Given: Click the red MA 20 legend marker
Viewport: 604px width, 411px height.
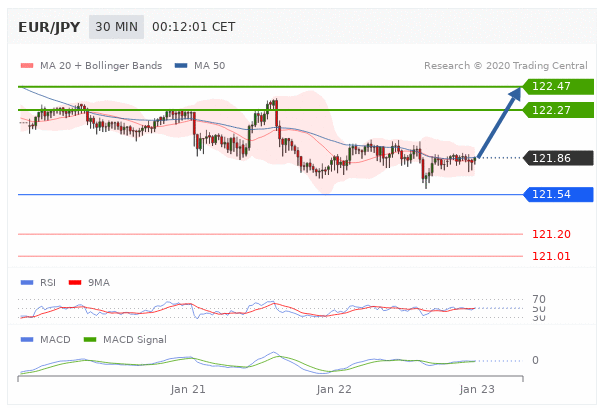Looking at the screenshot, I should click(26, 66).
